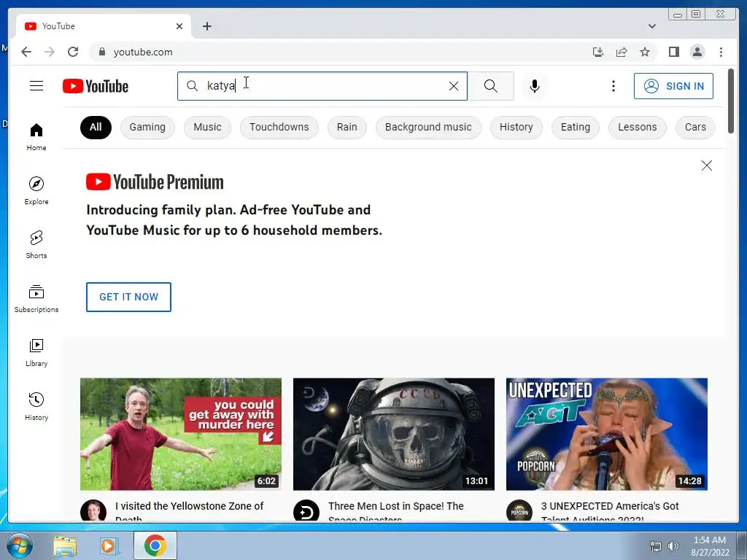Viewport: 747px width, 560px height.
Task: Clear the search box with the X
Action: tap(454, 86)
